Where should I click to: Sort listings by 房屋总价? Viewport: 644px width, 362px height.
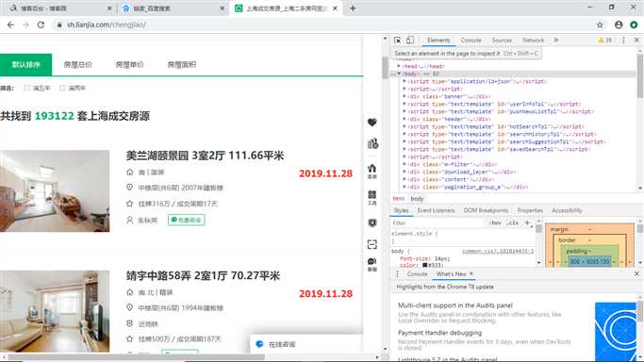pos(77,64)
